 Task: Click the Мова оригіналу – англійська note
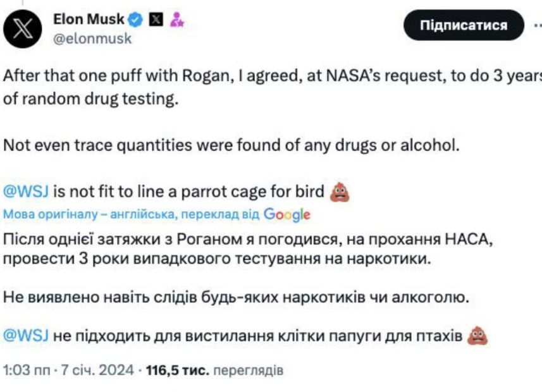pyautogui.click(x=132, y=214)
